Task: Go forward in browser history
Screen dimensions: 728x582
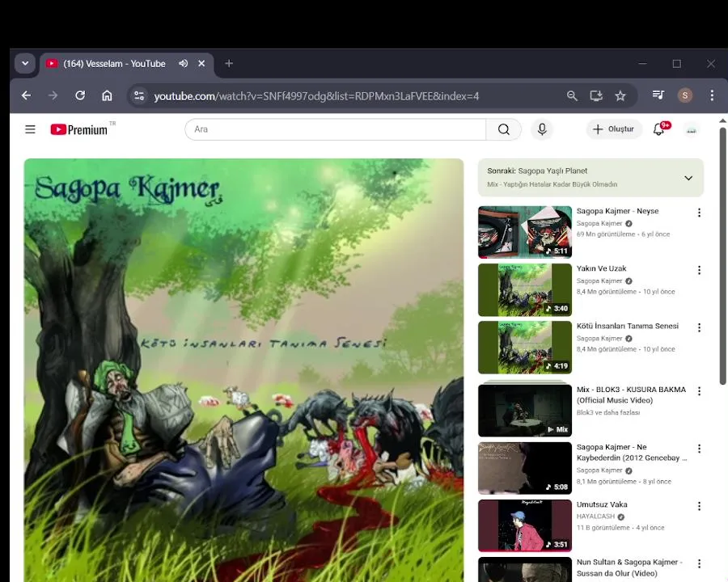Action: [x=53, y=95]
